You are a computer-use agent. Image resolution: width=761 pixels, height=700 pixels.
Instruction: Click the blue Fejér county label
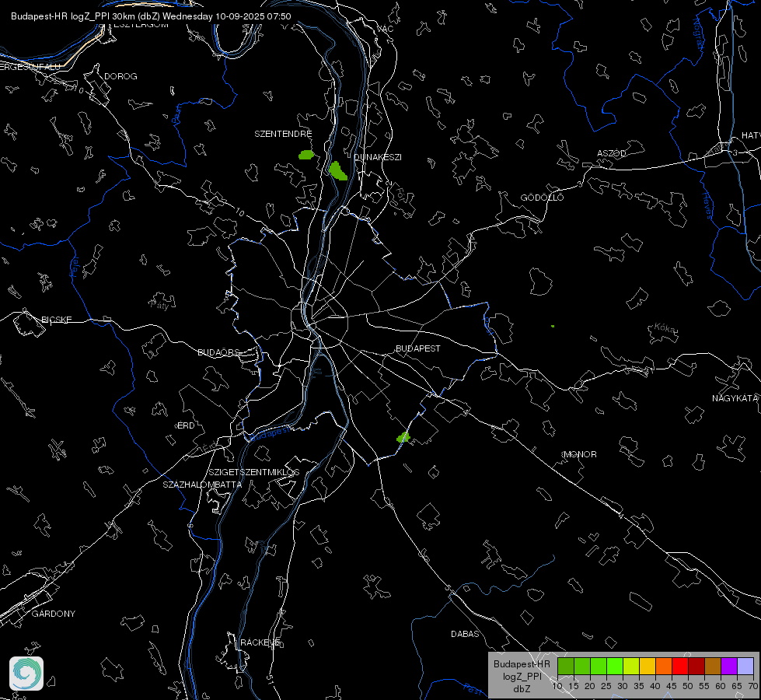(x=75, y=267)
